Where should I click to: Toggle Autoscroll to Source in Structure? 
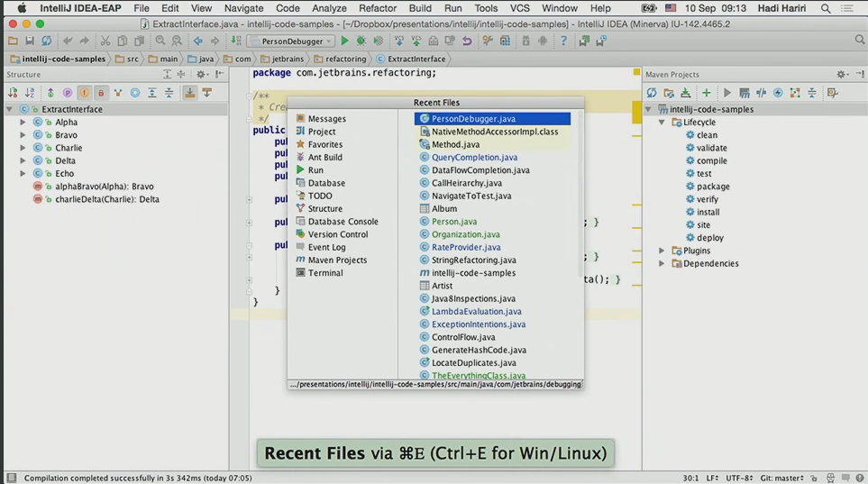coord(190,93)
